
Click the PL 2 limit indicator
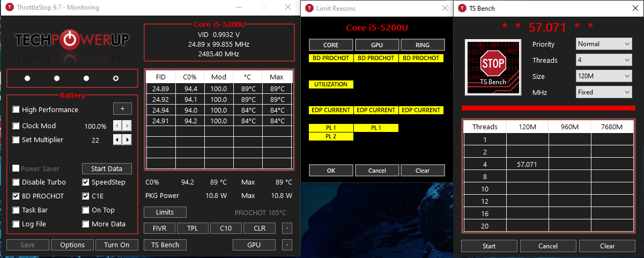(x=331, y=137)
